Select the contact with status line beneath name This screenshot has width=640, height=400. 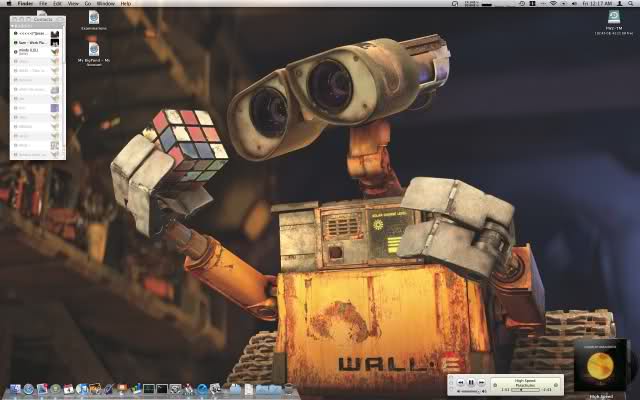(37, 52)
